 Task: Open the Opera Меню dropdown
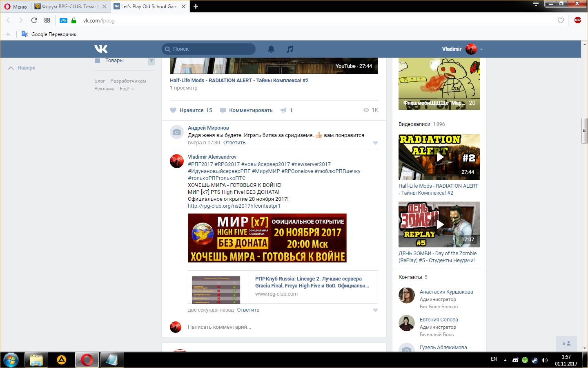[16, 7]
